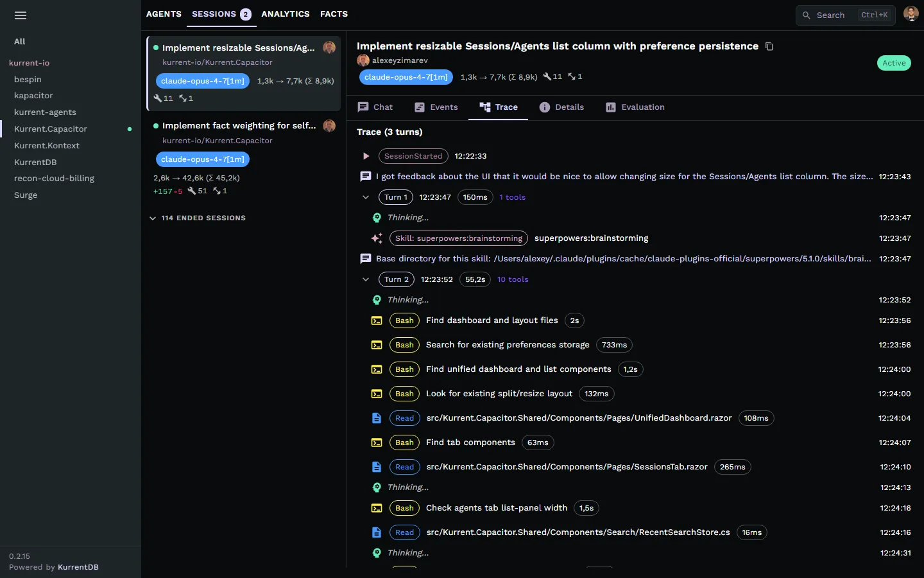
Task: Expand the SessionStarted event triangle
Action: (x=366, y=156)
